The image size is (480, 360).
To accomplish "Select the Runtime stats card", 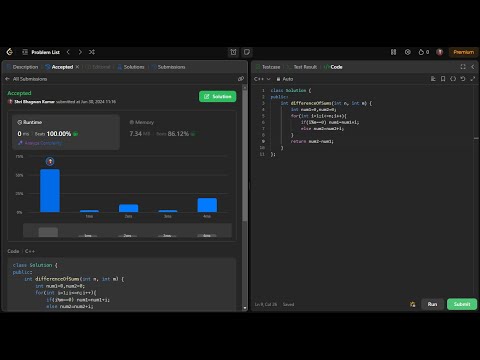I will 66,132.
